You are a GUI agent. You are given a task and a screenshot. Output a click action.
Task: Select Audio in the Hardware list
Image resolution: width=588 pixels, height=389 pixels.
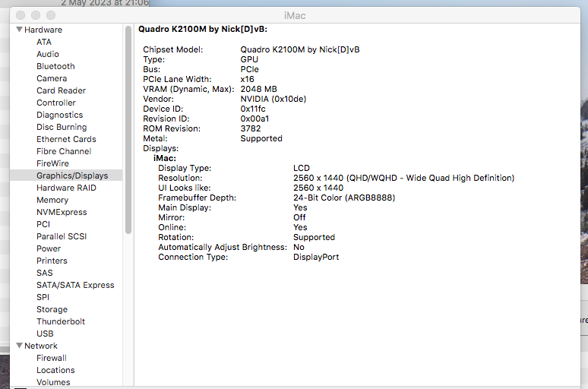48,54
